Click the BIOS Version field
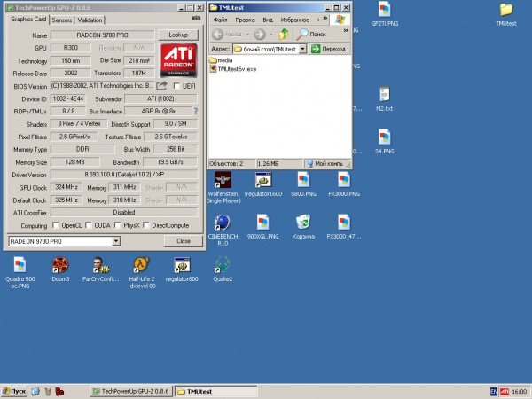 point(103,85)
